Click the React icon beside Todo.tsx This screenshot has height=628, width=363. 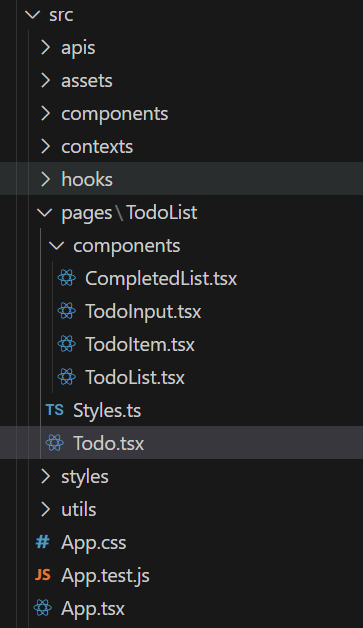(x=54, y=443)
